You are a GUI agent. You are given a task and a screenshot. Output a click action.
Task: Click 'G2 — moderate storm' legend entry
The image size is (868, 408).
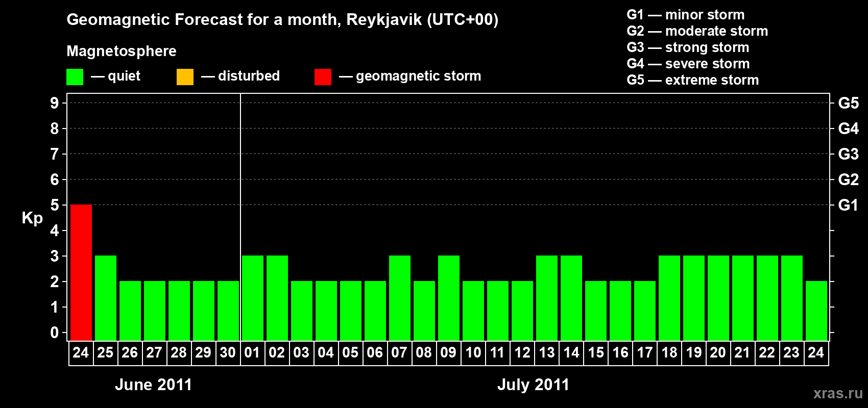[697, 31]
